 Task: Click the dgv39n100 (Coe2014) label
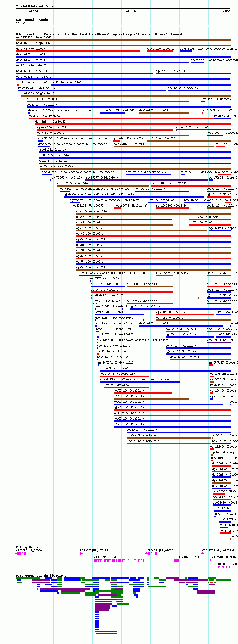pos(31,54)
